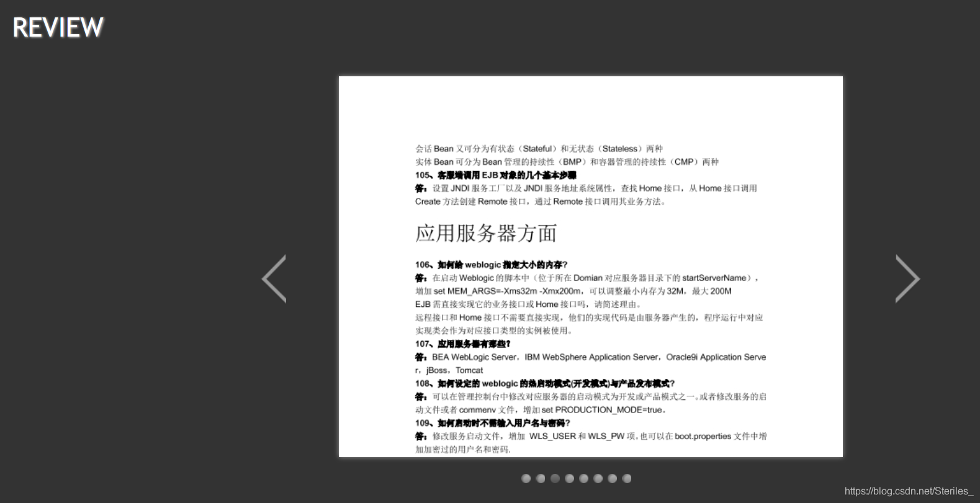Select the first slideshow pagination dot
Screen dimensions: 980x503
[x=526, y=478]
